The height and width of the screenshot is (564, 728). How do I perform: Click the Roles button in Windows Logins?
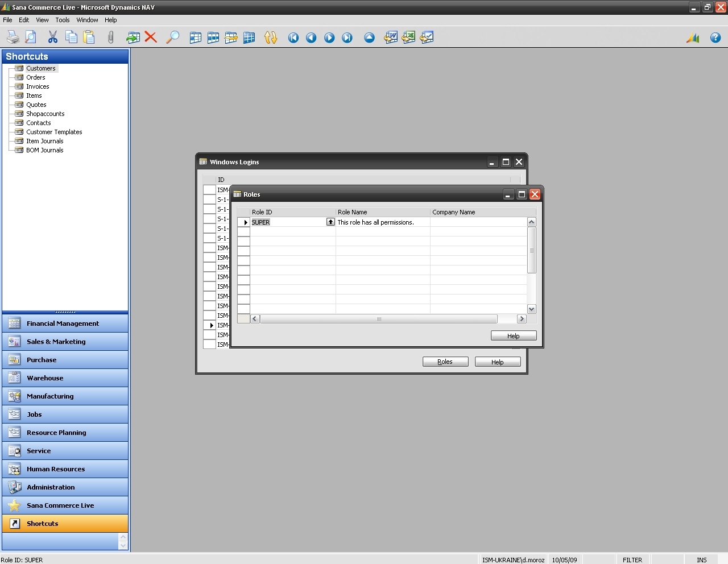tap(445, 362)
